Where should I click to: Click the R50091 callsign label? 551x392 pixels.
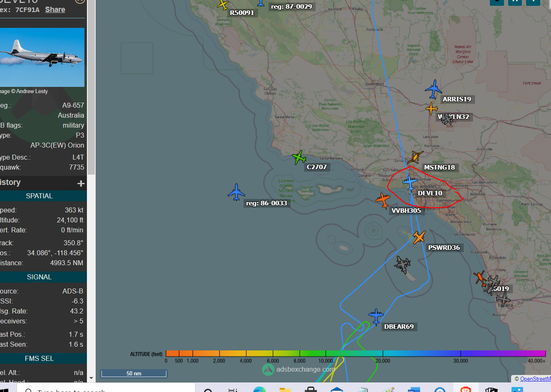(x=242, y=13)
